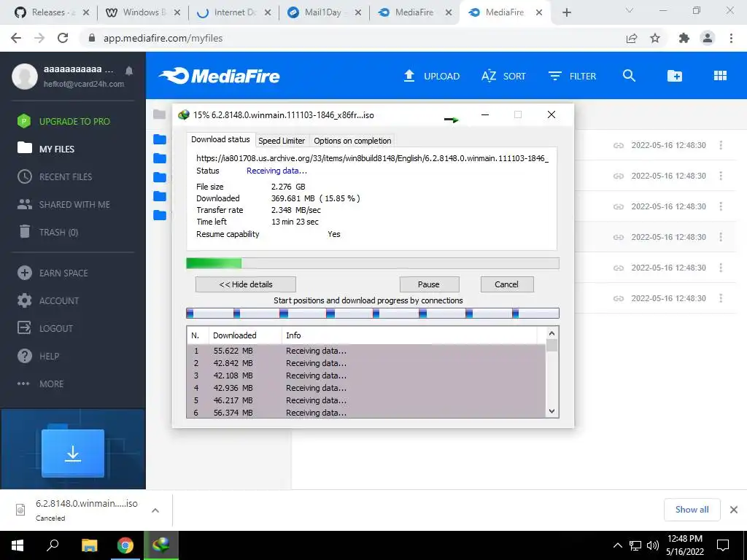747x560 pixels.
Task: Click Show all downloads button
Action: click(x=692, y=510)
